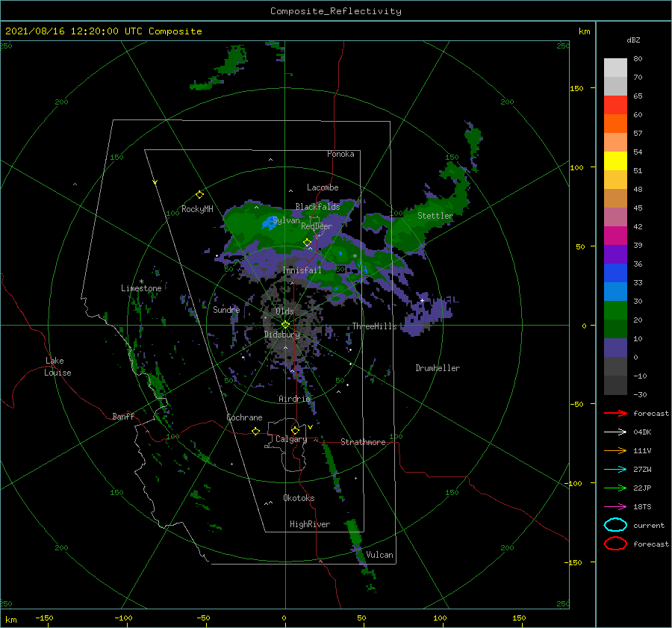Click the Sundre label

(x=226, y=309)
